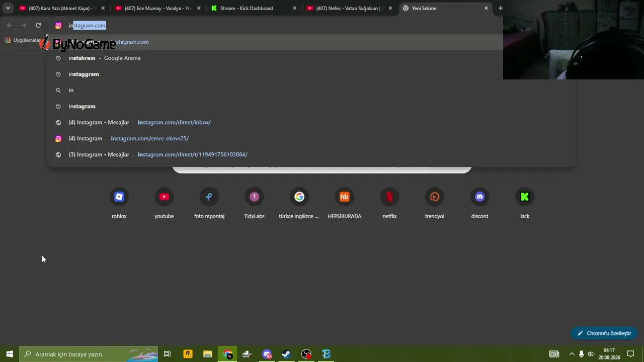
Task: Open a new browser tab
Action: pos(500,8)
